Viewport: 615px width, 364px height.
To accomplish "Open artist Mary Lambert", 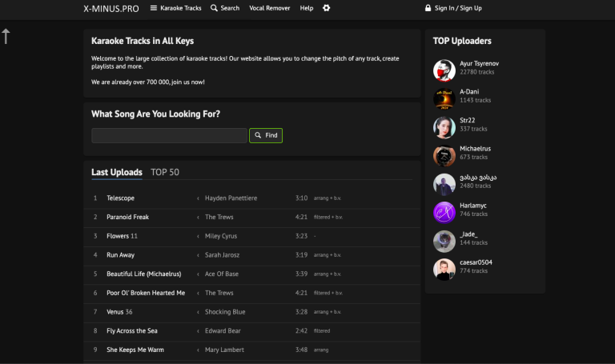I will 224,350.
